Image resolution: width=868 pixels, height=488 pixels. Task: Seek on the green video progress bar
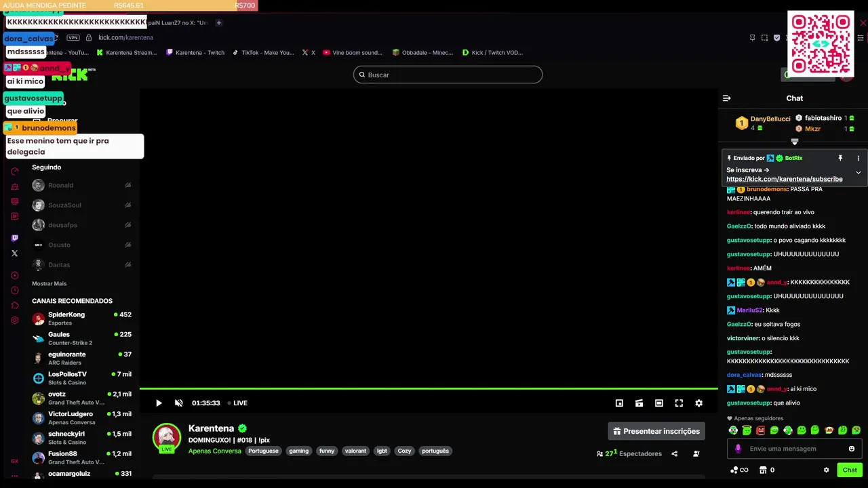[x=429, y=389]
